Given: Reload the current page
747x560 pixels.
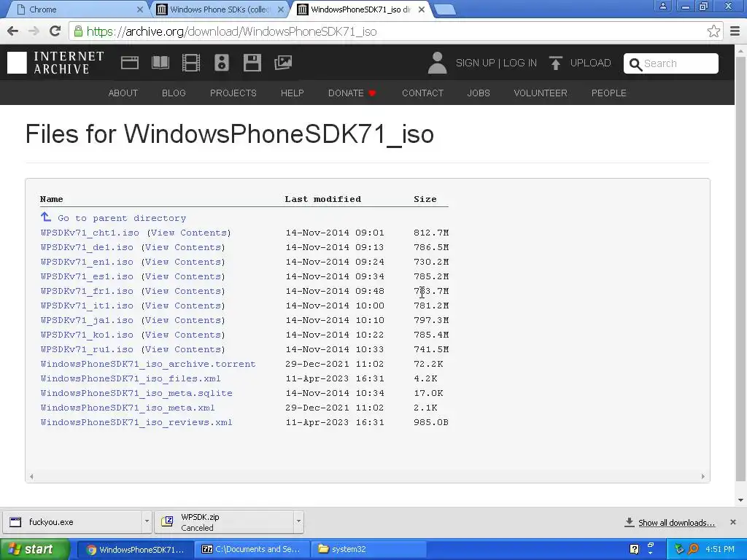Looking at the screenshot, I should [x=55, y=31].
